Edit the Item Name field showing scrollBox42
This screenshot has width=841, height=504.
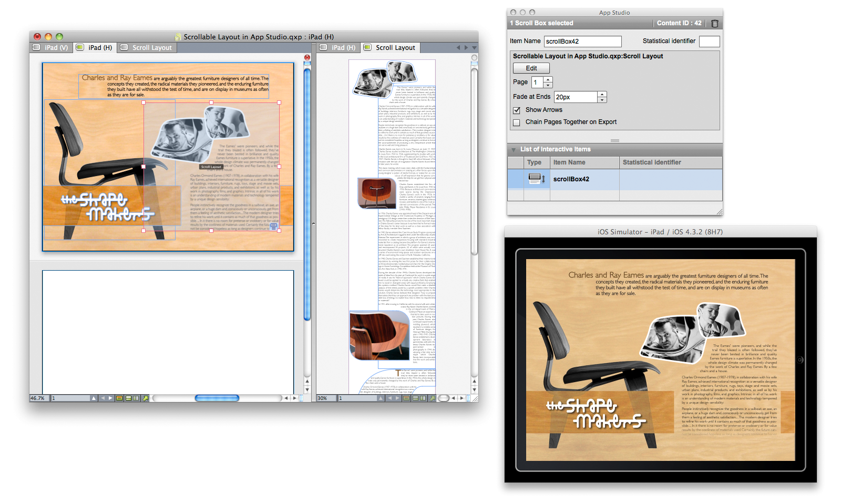pos(582,41)
